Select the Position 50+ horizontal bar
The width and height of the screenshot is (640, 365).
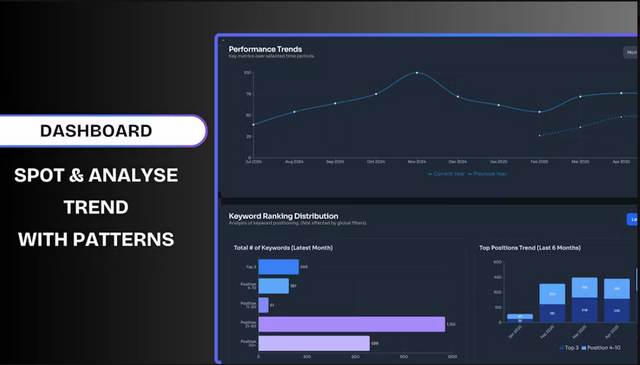[314, 343]
